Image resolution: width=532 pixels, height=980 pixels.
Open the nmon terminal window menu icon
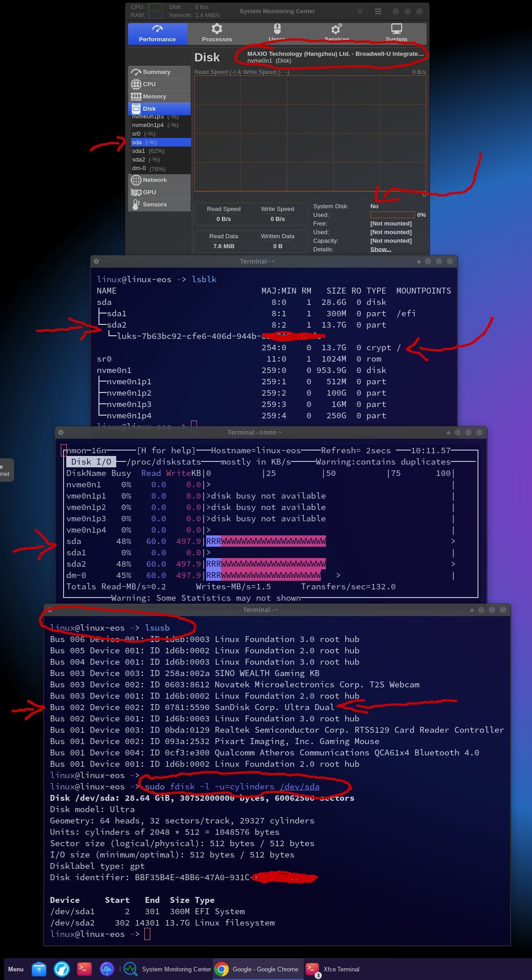[x=61, y=432]
